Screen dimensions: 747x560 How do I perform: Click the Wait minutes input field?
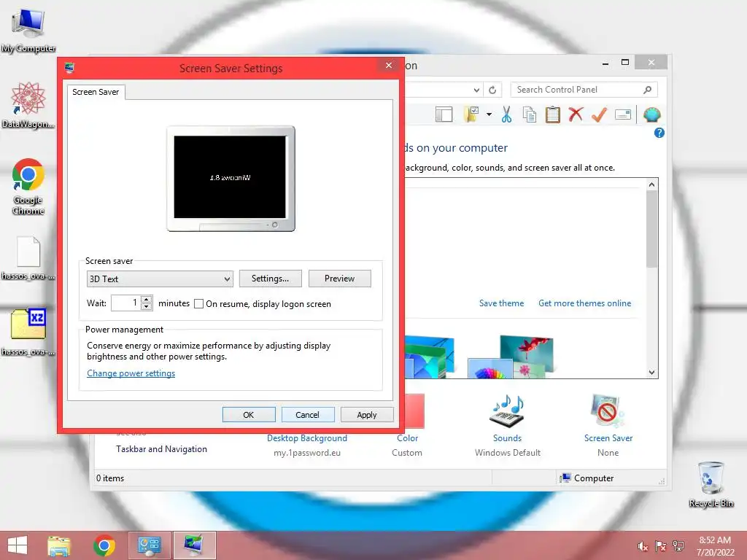coord(125,303)
